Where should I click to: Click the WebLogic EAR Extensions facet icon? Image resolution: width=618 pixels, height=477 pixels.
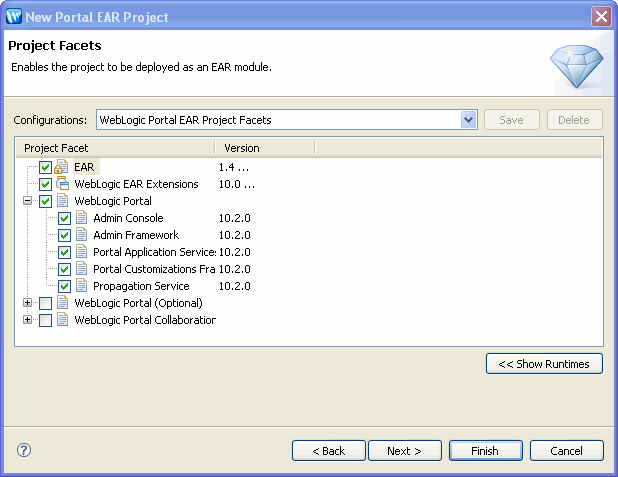click(x=62, y=184)
